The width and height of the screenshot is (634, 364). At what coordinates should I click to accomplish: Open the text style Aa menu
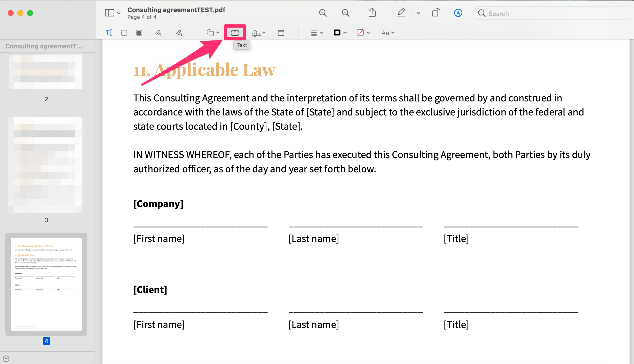pyautogui.click(x=388, y=32)
